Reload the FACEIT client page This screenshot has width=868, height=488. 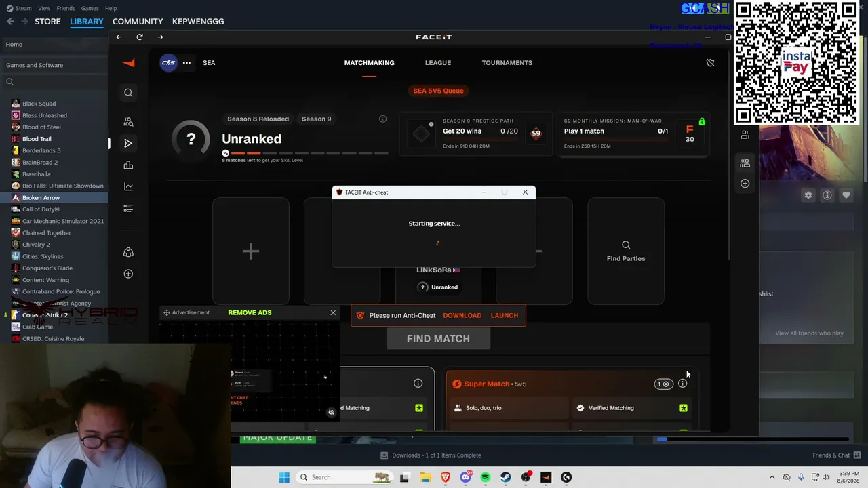[x=140, y=37]
